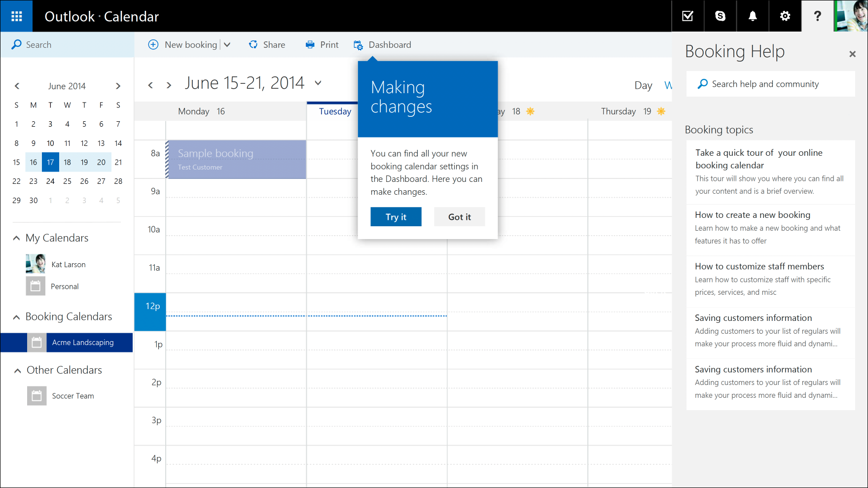Click Search help and community field

click(771, 84)
